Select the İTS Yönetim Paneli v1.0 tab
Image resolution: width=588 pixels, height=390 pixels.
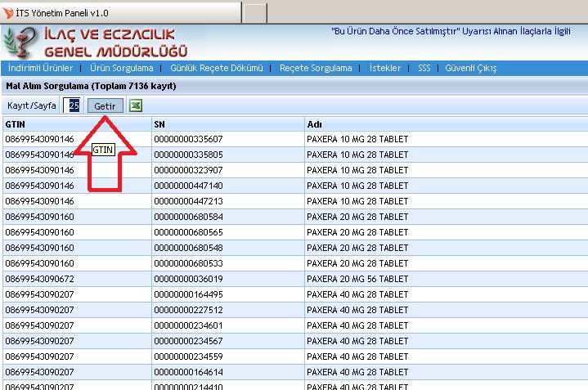pos(121,13)
